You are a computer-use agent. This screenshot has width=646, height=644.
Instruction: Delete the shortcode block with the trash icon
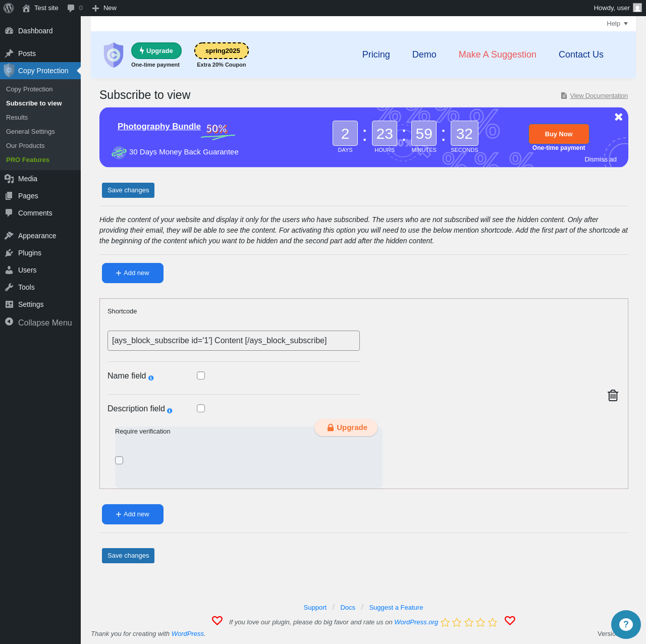(613, 396)
